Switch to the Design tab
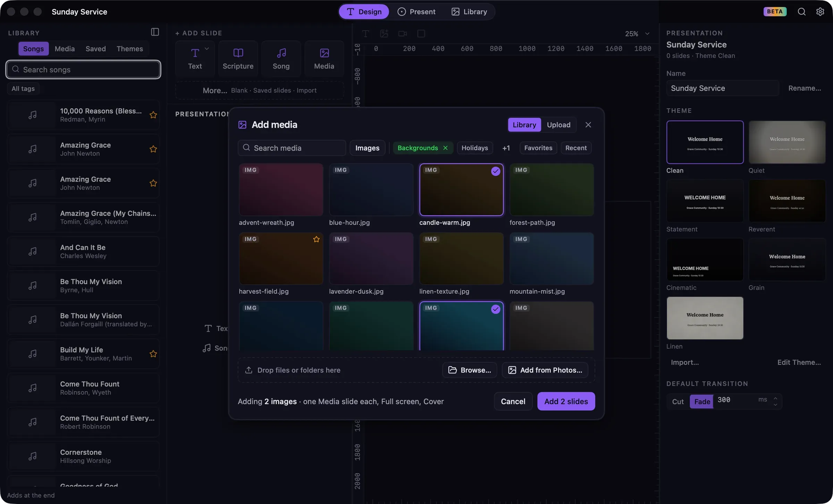 pos(364,11)
